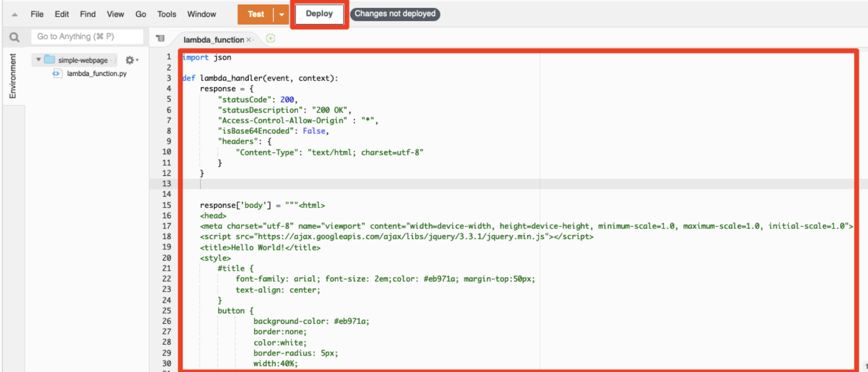Screen dimensions: 868x372
Task: Click the 'color:white;' line
Action: click(280, 343)
